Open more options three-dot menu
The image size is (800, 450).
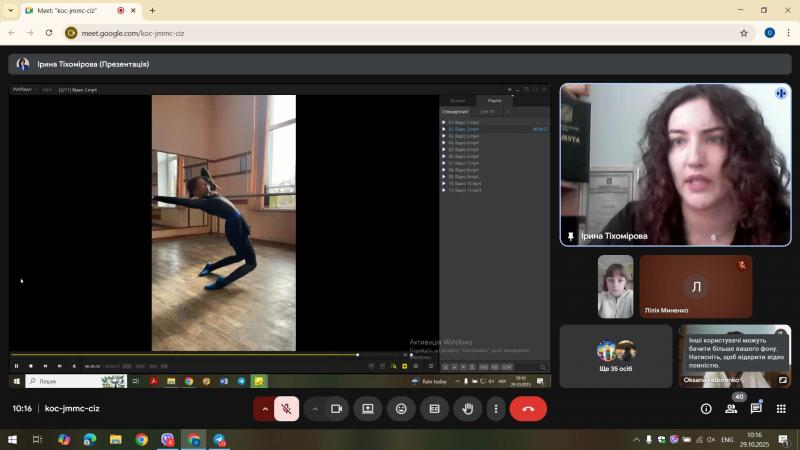pyautogui.click(x=495, y=409)
